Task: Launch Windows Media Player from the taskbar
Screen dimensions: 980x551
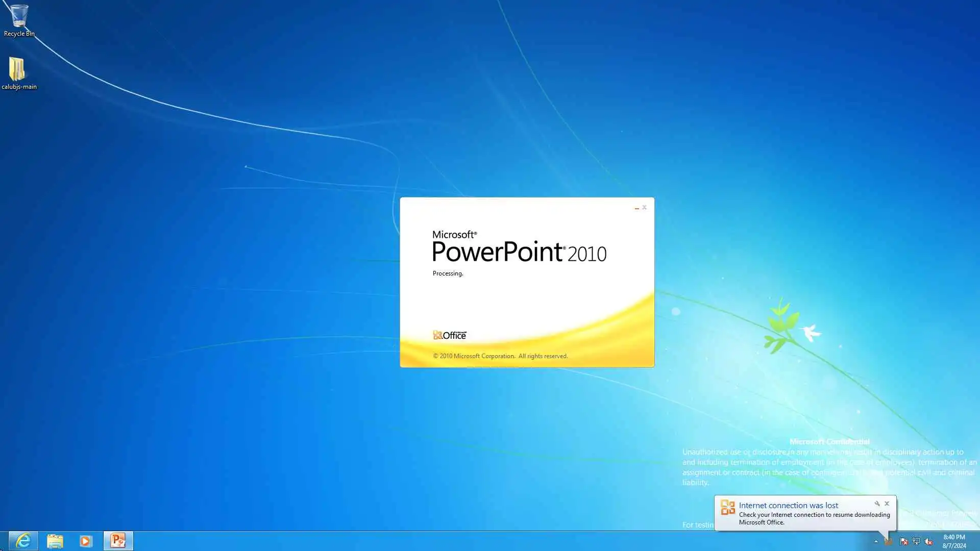Action: point(85,540)
